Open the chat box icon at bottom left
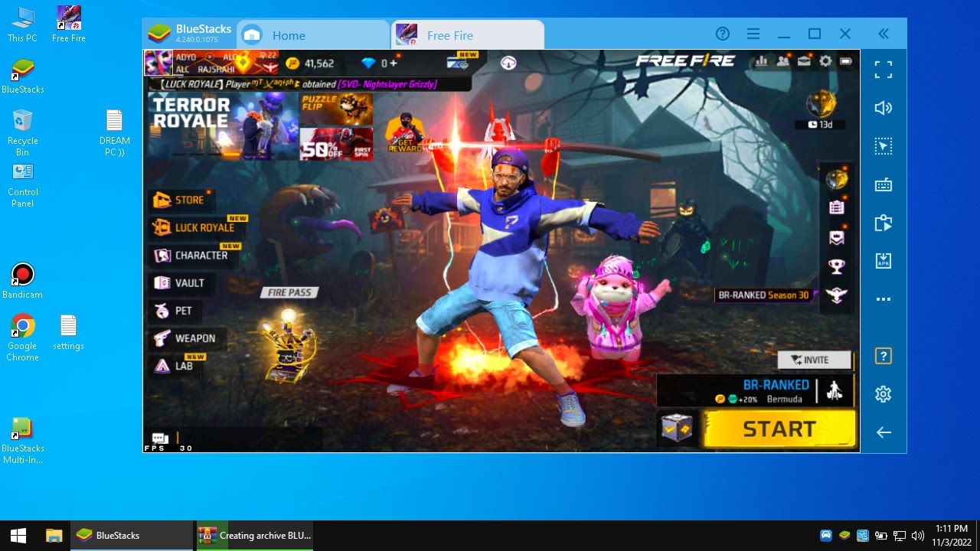The width and height of the screenshot is (980, 551). pos(160,439)
